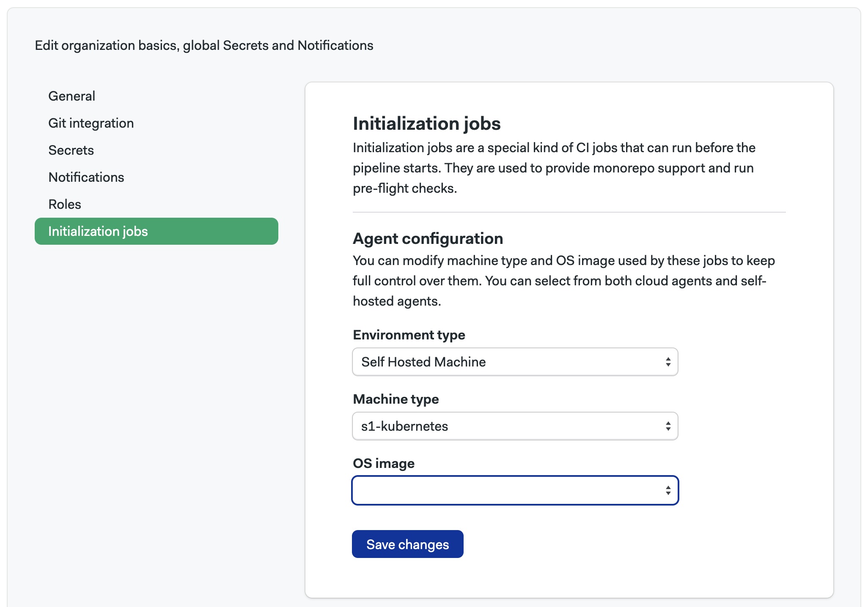
Task: Open the Notifications settings
Action: tap(86, 177)
